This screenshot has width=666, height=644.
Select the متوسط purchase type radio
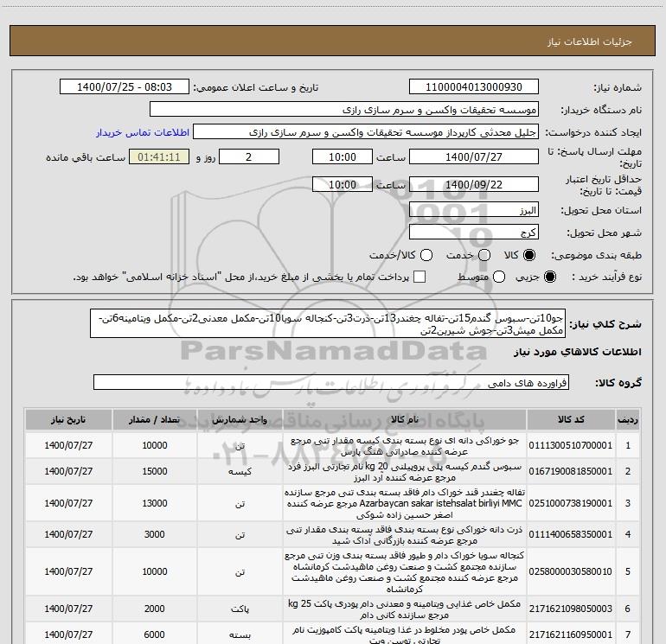(499, 277)
